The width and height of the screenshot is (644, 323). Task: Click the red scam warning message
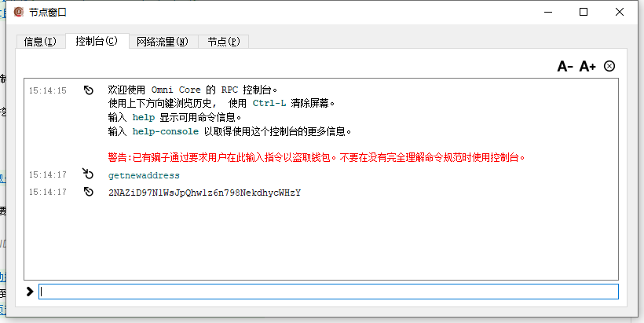317,157
